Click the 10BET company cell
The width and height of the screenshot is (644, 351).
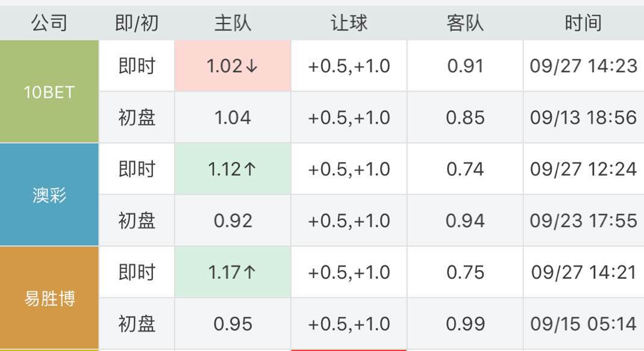pyautogui.click(x=49, y=92)
